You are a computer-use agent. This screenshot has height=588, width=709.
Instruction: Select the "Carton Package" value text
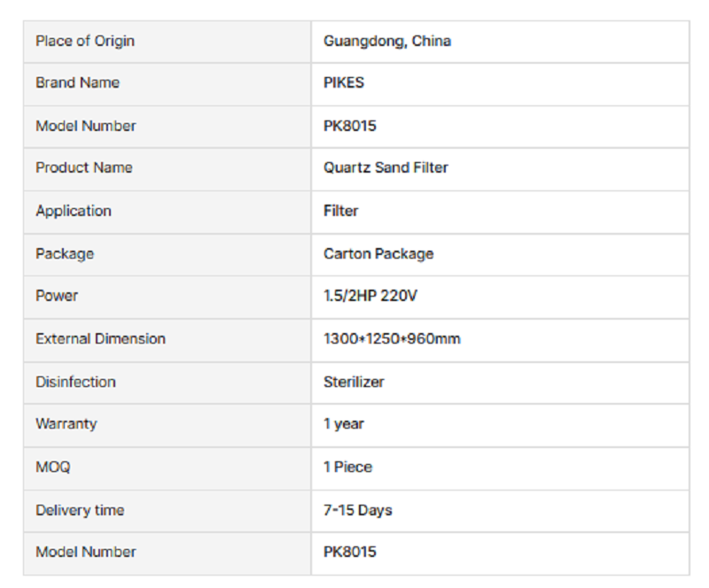(378, 253)
